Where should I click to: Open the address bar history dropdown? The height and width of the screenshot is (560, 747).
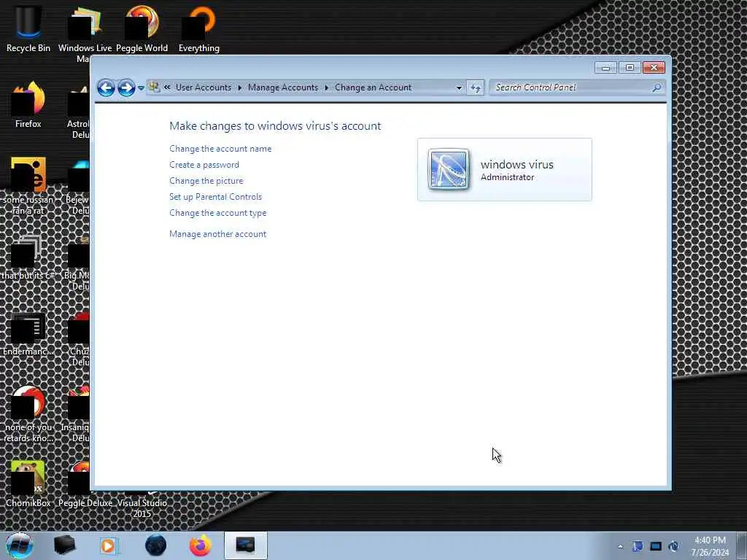(459, 87)
